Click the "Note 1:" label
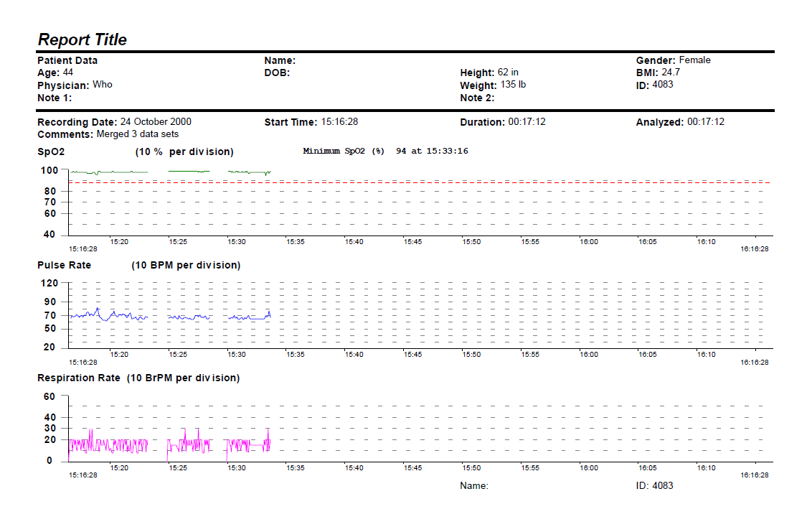The width and height of the screenshot is (812, 527). (x=55, y=98)
